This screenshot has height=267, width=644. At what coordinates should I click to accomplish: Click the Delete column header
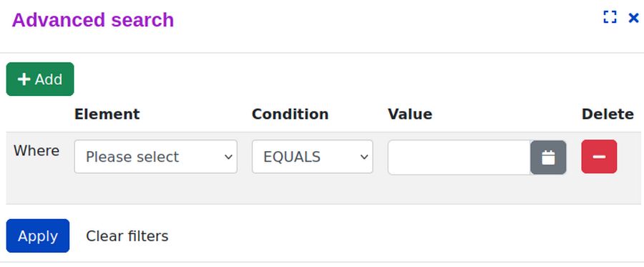pos(608,114)
